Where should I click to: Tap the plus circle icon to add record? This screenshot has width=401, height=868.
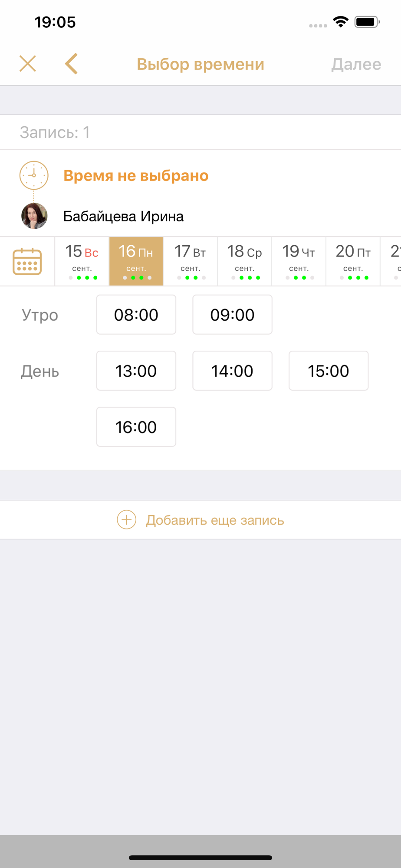tap(126, 519)
